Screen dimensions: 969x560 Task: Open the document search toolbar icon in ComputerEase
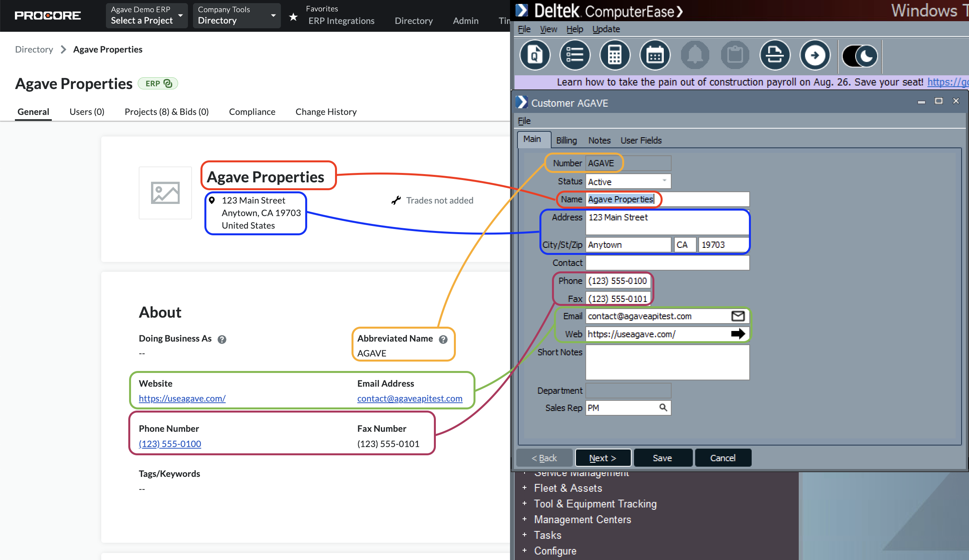pyautogui.click(x=535, y=55)
